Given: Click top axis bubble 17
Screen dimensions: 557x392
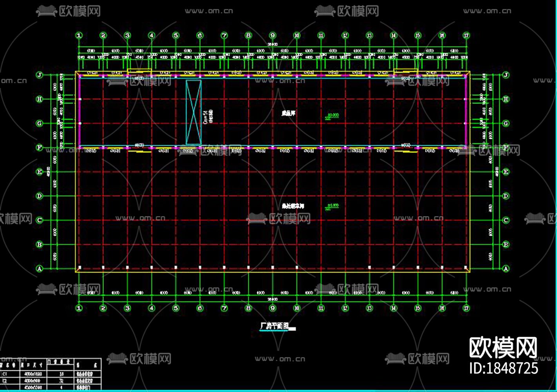Looking at the screenshot, I should point(466,36).
